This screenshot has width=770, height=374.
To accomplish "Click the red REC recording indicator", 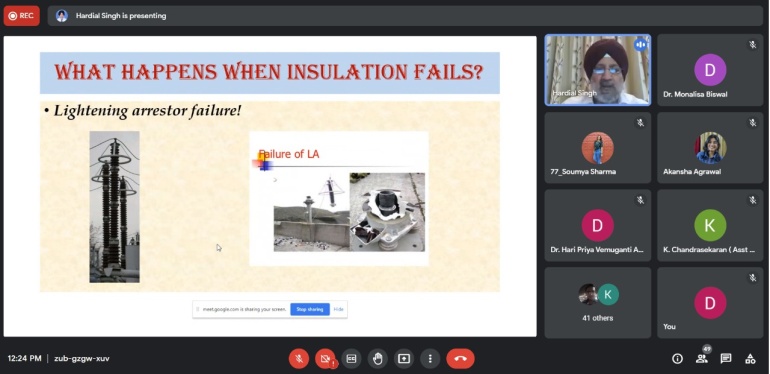I will [22, 16].
